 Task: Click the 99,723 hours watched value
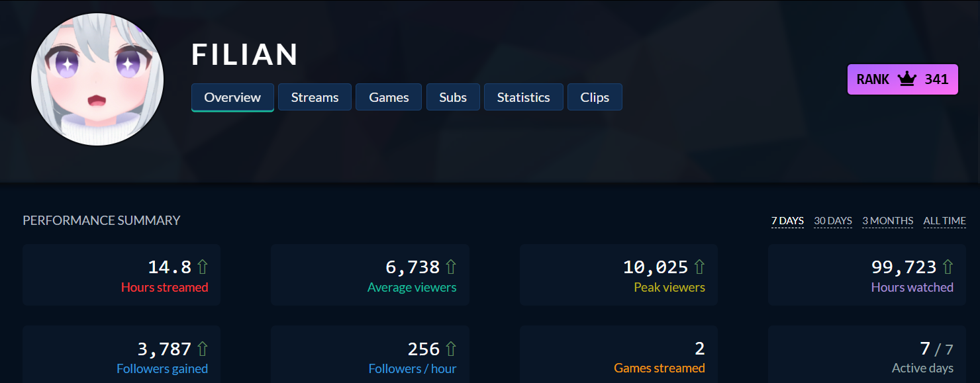pyautogui.click(x=904, y=267)
